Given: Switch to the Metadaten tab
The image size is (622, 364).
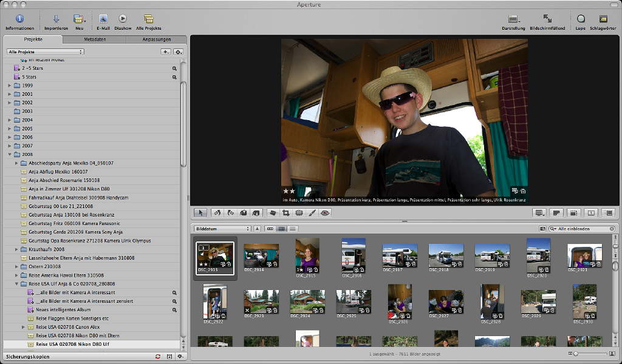Looking at the screenshot, I should click(x=95, y=39).
